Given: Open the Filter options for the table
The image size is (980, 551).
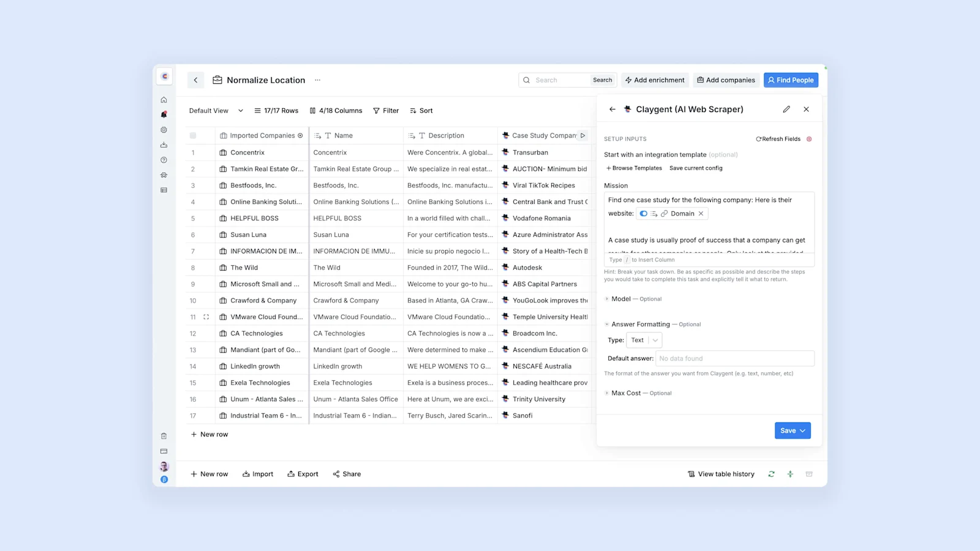Looking at the screenshot, I should (386, 110).
